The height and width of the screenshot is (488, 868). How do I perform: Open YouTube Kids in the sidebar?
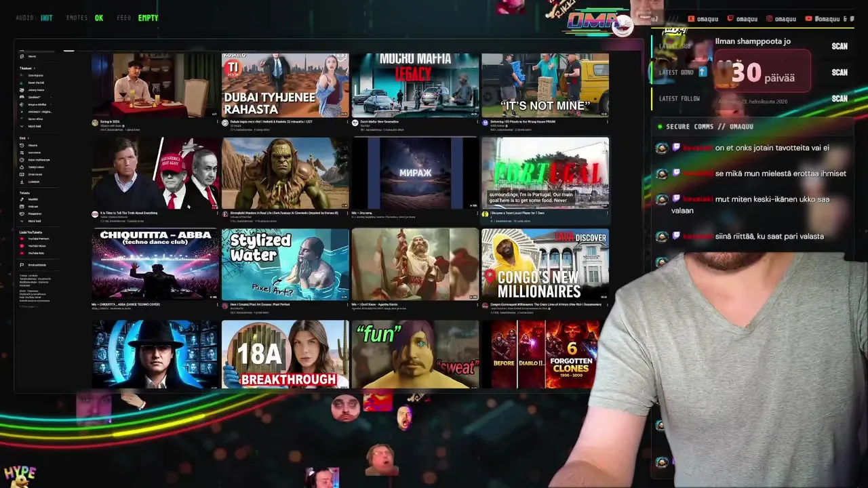click(x=32, y=253)
